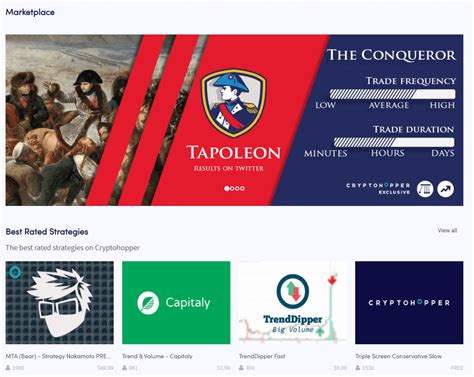Open the MTA masked face thumbnail
The image size is (474, 377).
[x=60, y=303]
